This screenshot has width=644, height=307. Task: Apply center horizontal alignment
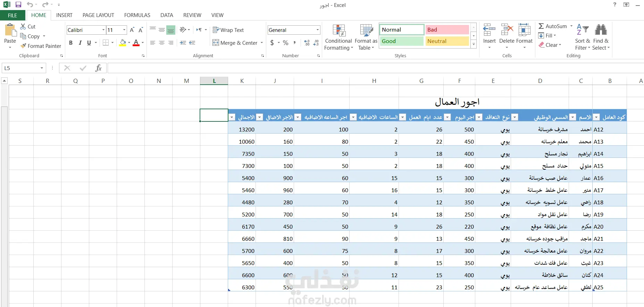point(162,43)
